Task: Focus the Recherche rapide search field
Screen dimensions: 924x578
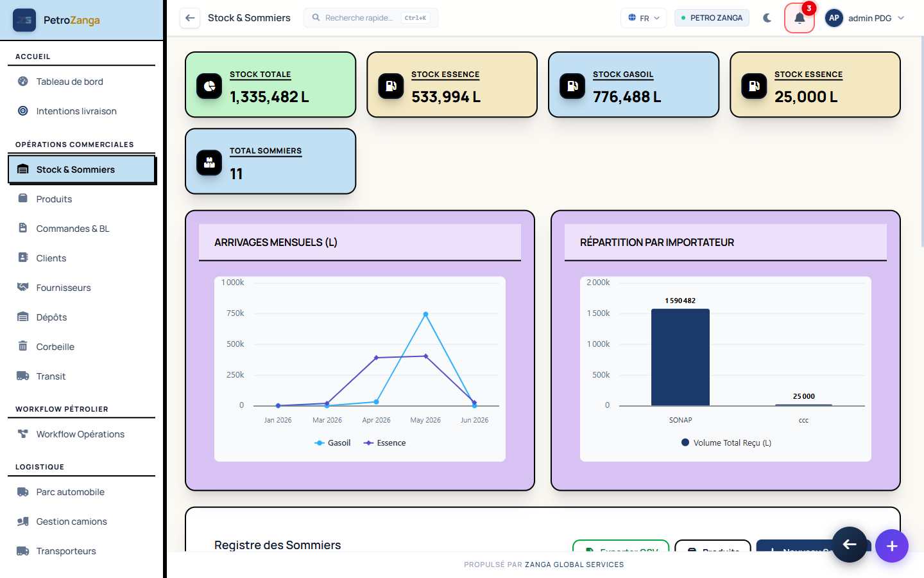Action: pos(371,18)
